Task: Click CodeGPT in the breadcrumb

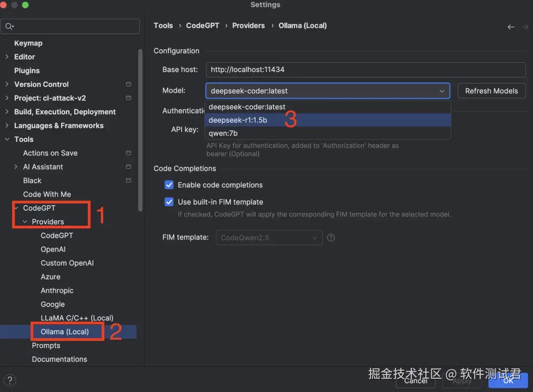Action: (x=203, y=26)
